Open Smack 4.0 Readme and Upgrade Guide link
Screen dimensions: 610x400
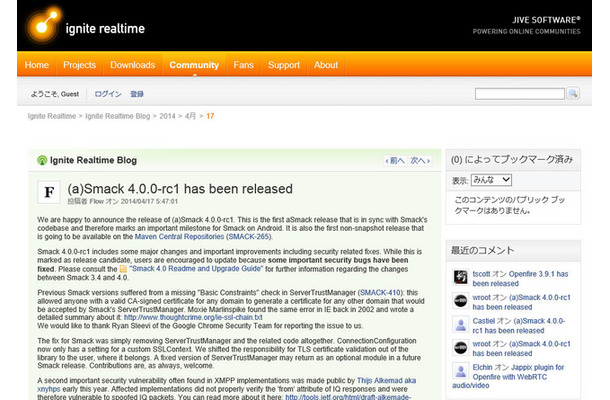point(196,268)
